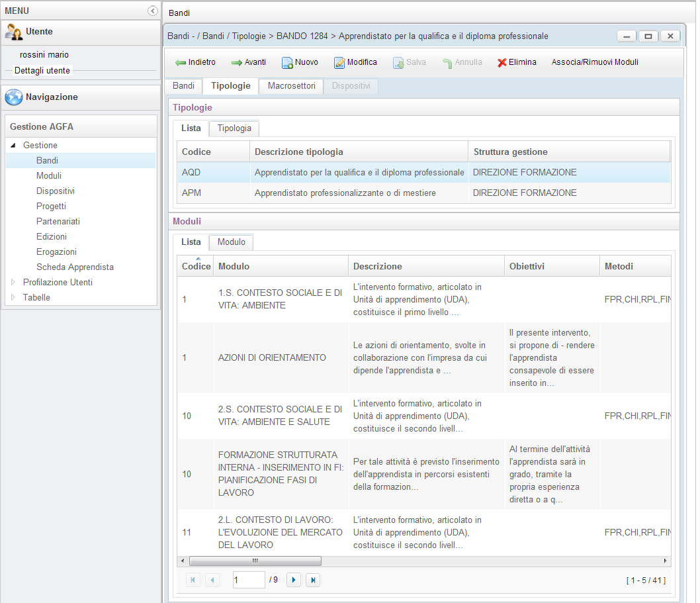Delete record using Elimina icon
700x603 pixels.
pos(502,63)
